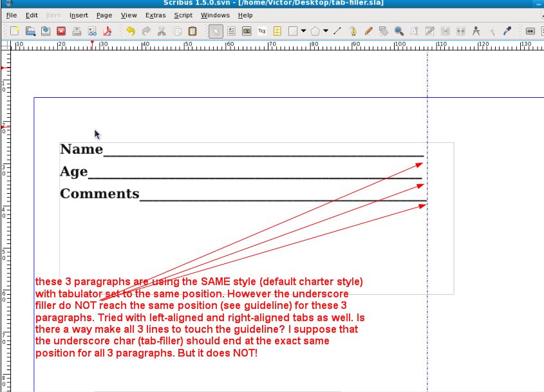Select the Eyedropper color picker tool
Image resolution: width=544 pixels, height=392 pixels.
pos(507,30)
